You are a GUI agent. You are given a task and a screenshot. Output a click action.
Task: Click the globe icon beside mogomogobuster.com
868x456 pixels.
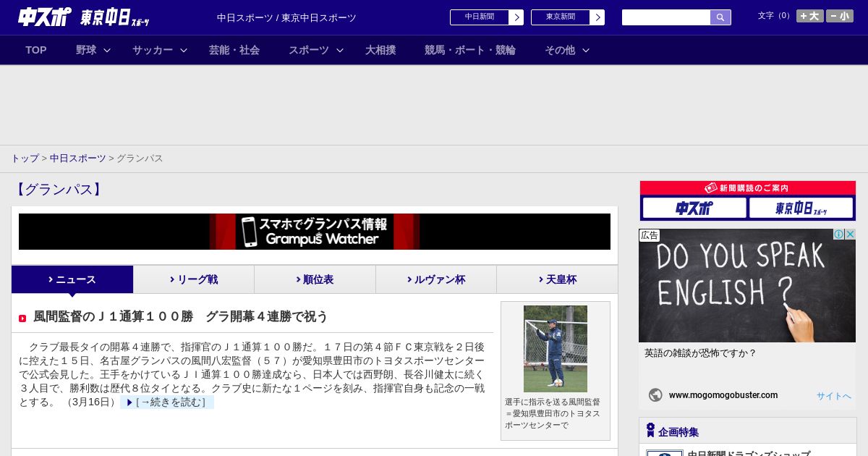[x=655, y=395]
